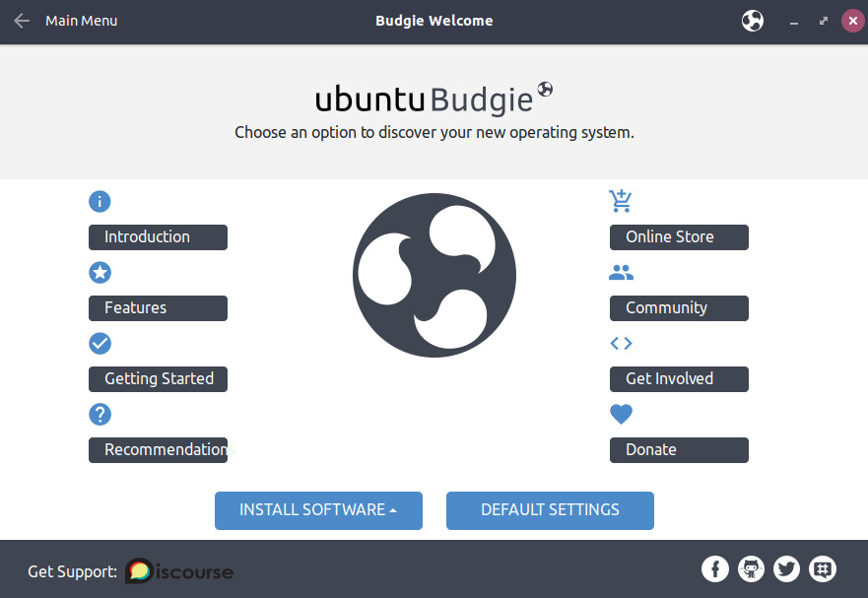Click the central Budgie logo
The image size is (868, 598).
[x=434, y=276]
